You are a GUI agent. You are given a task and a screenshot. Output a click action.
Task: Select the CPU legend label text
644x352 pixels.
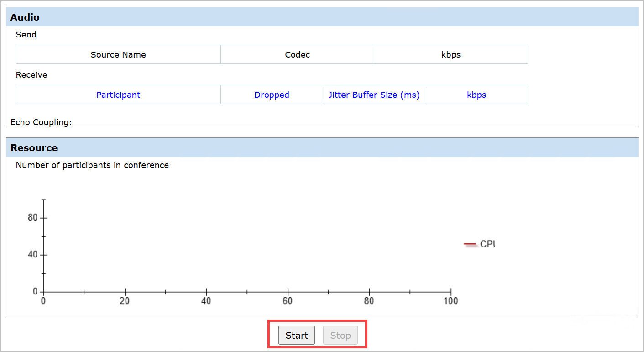click(487, 244)
